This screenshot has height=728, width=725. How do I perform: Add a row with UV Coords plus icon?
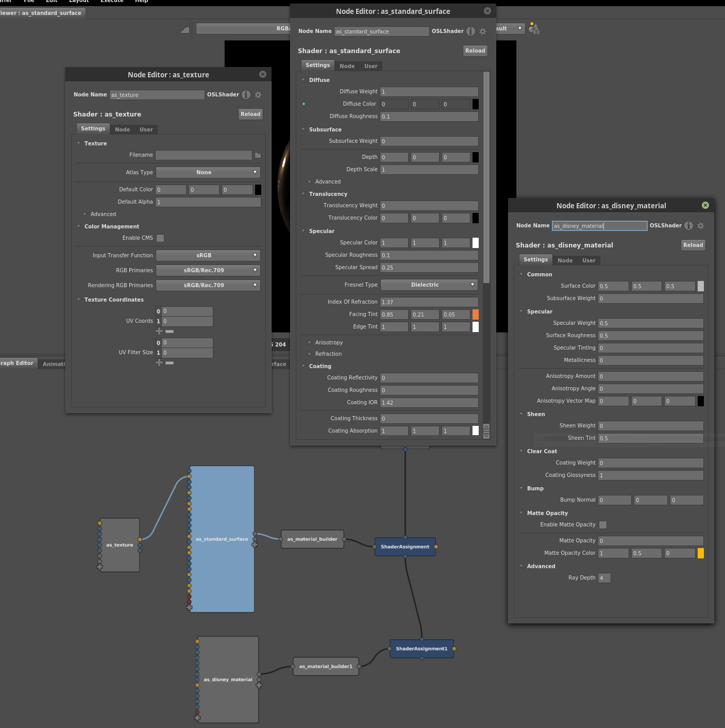coord(159,331)
